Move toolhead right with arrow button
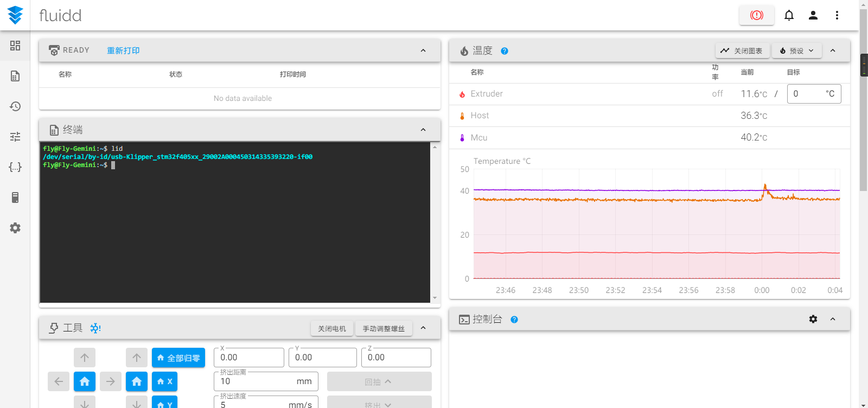Image resolution: width=868 pixels, height=408 pixels. pos(111,381)
